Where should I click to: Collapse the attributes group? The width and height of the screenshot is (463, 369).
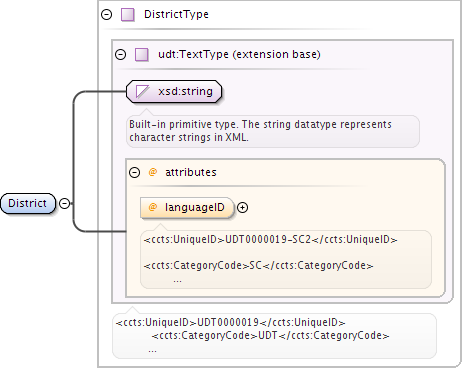pyautogui.click(x=134, y=172)
